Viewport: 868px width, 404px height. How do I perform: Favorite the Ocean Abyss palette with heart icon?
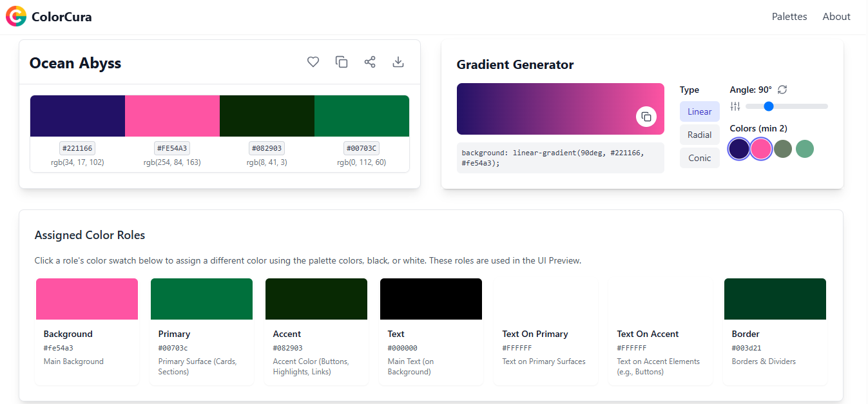[x=313, y=62]
